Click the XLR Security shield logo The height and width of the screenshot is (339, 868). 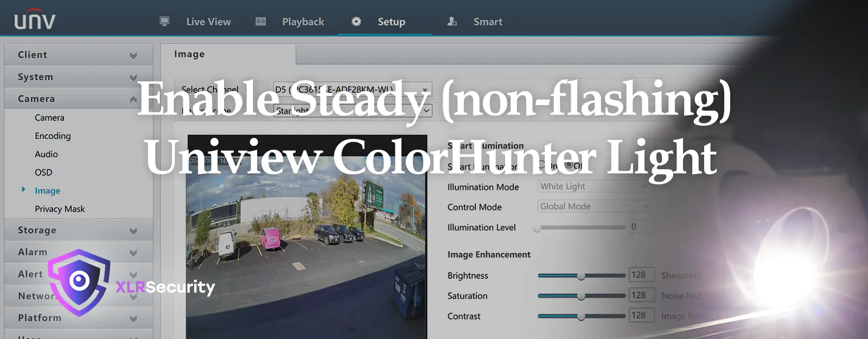click(79, 282)
